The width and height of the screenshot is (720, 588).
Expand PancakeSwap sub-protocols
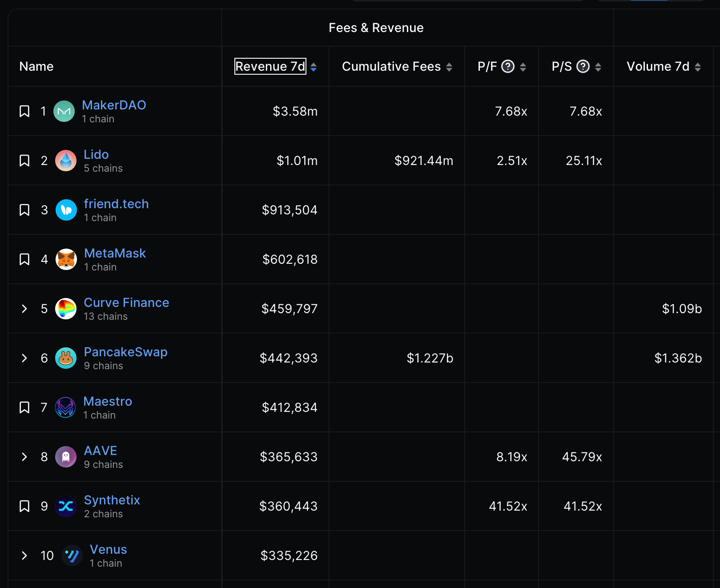point(24,358)
